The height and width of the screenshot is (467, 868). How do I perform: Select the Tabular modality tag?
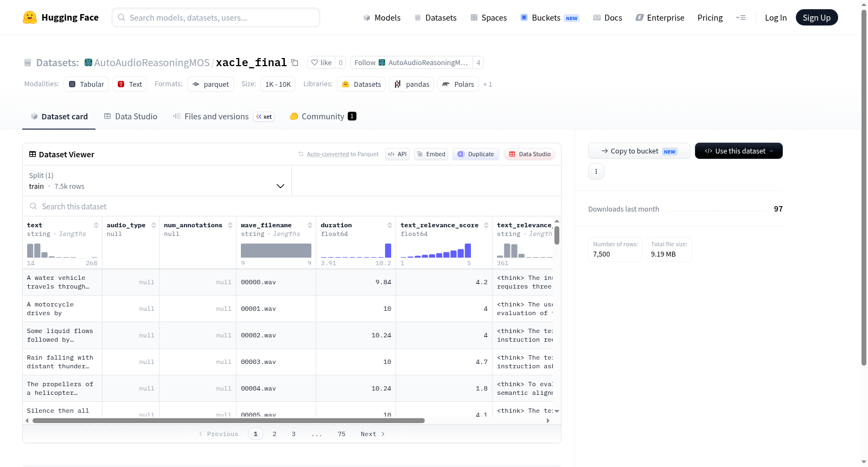86,84
